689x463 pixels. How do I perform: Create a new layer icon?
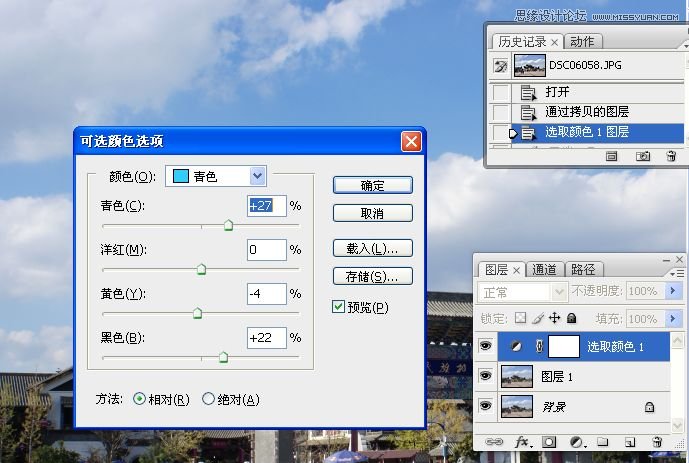pos(630,442)
